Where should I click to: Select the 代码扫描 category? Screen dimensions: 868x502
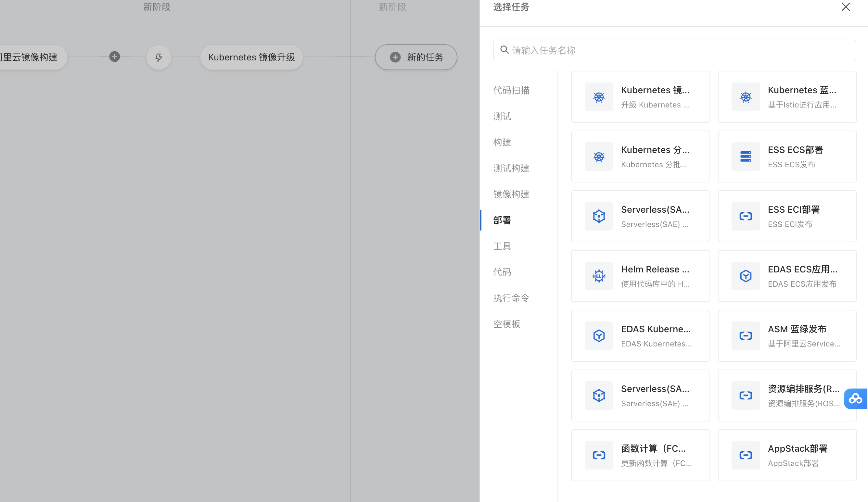[x=511, y=90]
